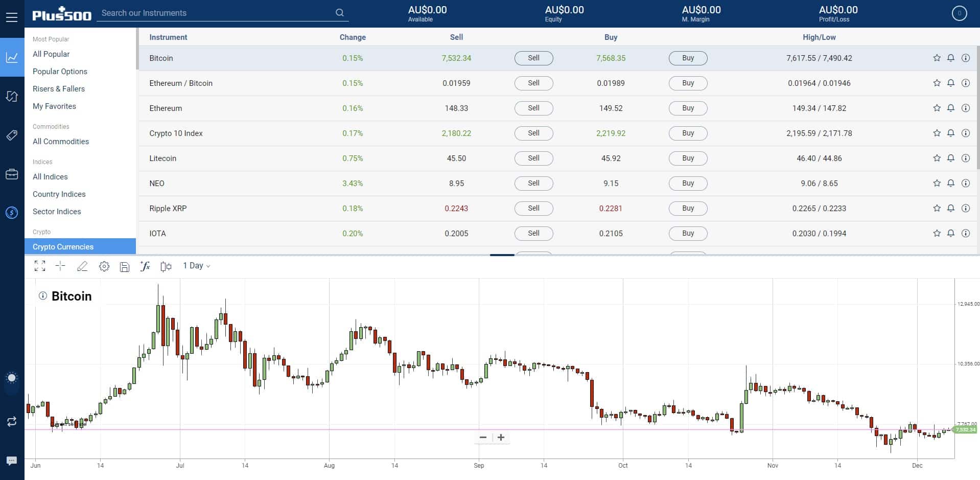Select Crypto Currencies category

pos(80,246)
